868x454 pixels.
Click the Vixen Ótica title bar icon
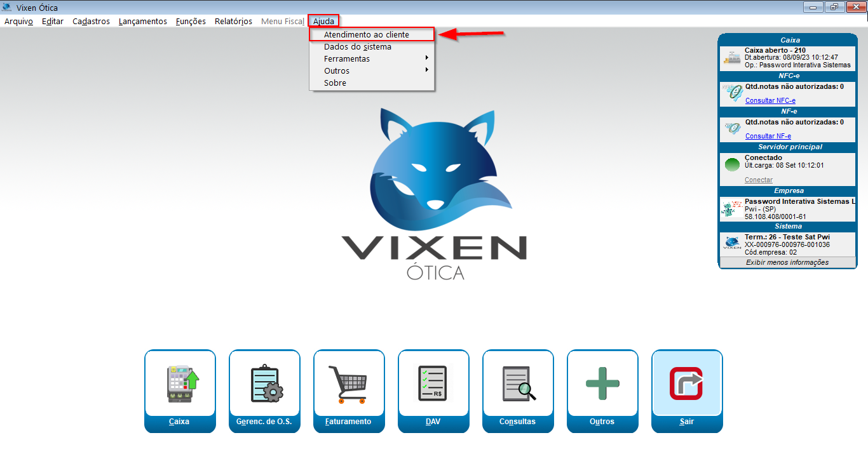[x=6, y=8]
